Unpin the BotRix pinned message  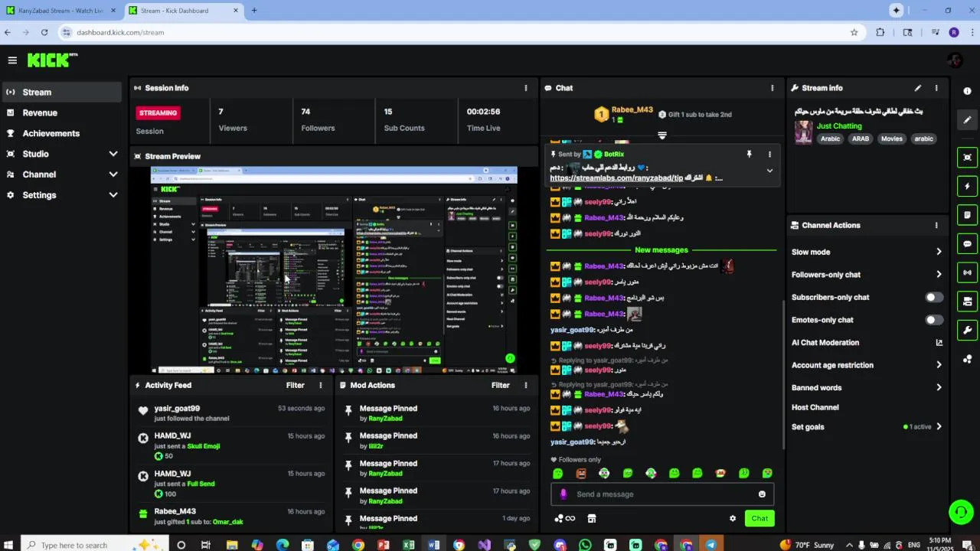[x=750, y=154]
